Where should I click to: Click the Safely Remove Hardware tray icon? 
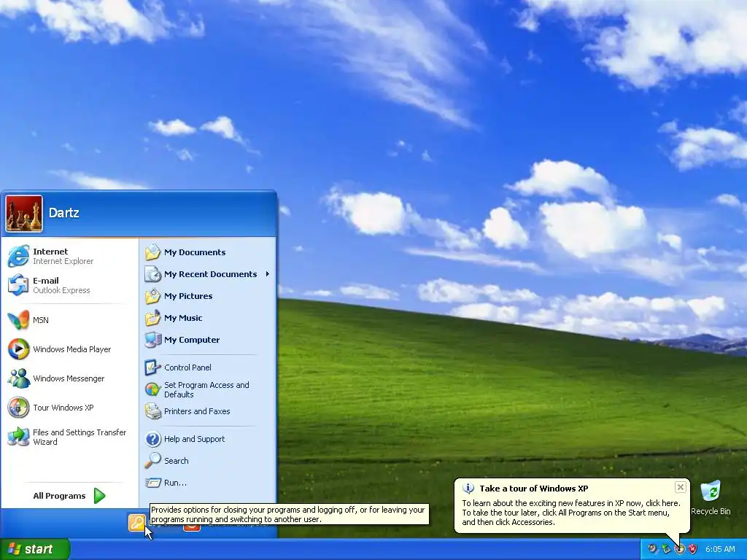(666, 549)
